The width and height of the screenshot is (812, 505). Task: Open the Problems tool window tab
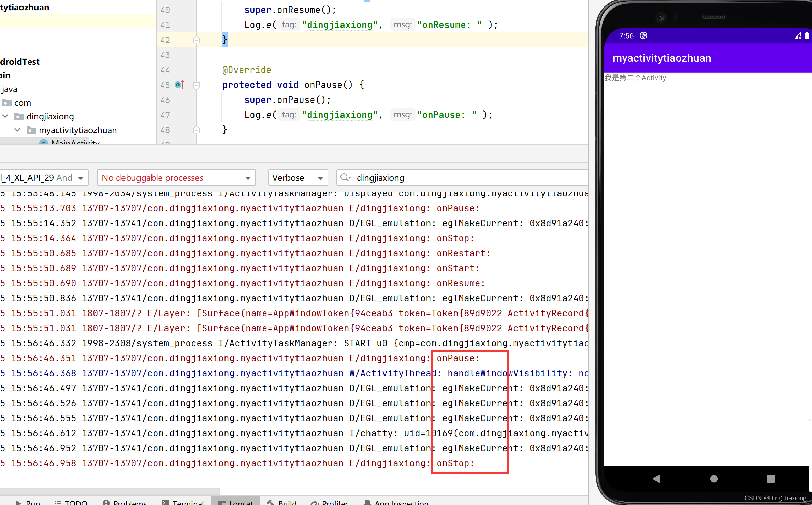click(x=125, y=502)
